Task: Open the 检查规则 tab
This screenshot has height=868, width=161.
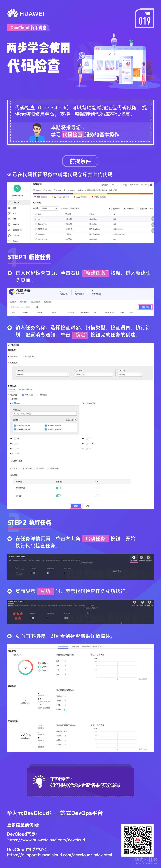Action: tap(47, 302)
